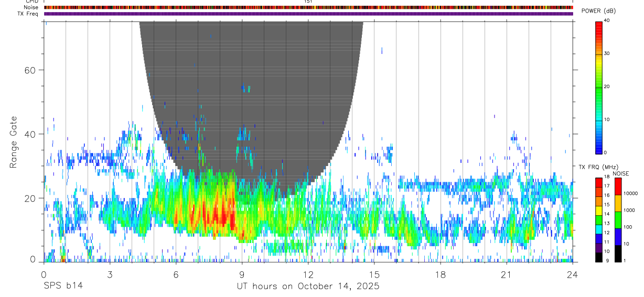The height and width of the screenshot is (297, 644).
Task: Click the '40' Range Gate tick label
Action: coord(30,134)
